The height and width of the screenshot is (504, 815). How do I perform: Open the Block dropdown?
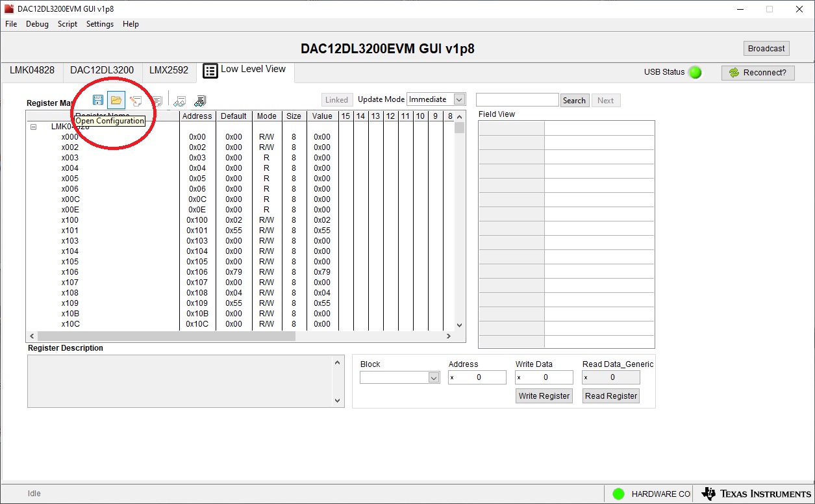click(434, 377)
